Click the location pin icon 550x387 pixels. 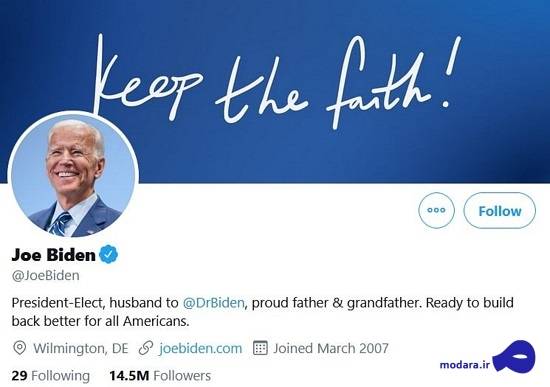pos(20,348)
